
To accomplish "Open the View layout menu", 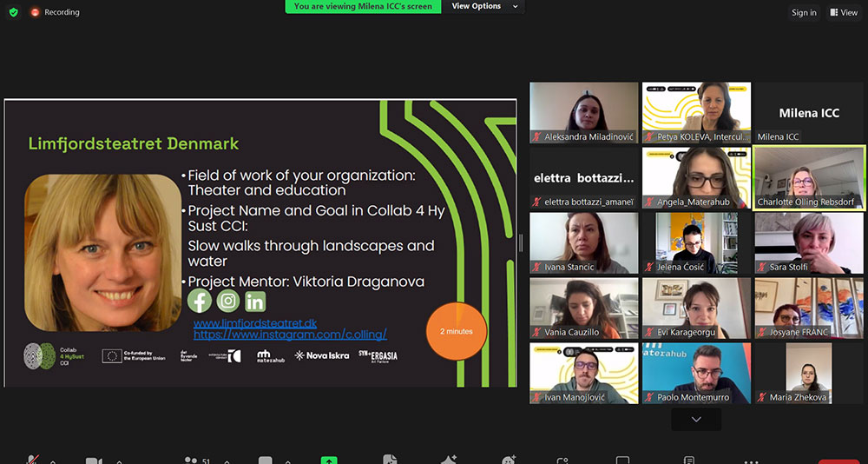I will click(844, 12).
